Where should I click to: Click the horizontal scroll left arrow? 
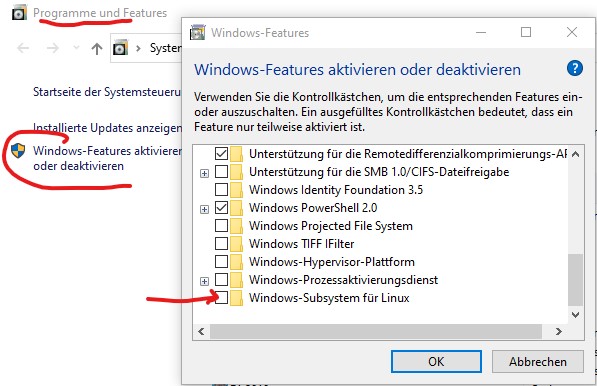coord(201,332)
